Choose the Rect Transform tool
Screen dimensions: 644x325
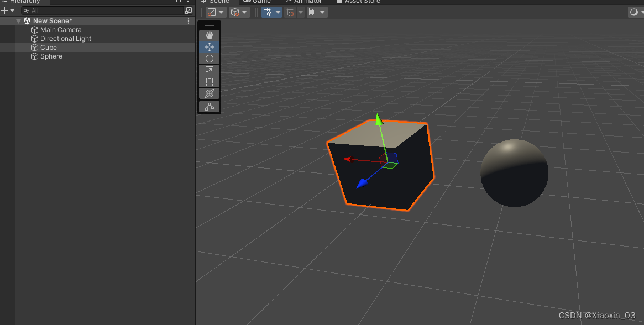point(209,82)
